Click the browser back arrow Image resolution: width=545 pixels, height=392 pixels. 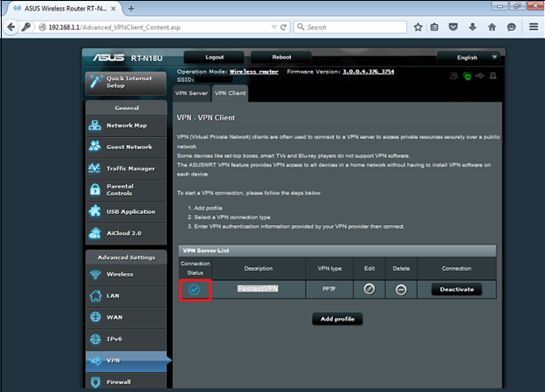click(x=10, y=27)
